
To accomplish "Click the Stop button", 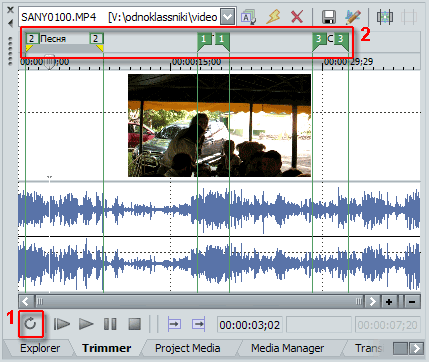I will (x=135, y=324).
